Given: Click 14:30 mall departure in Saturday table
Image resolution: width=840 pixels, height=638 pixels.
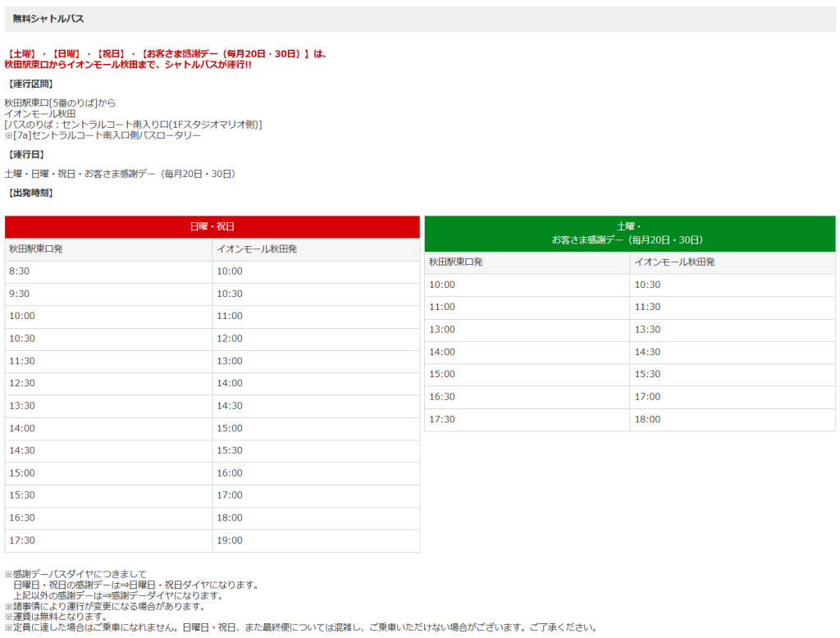Looking at the screenshot, I should (x=648, y=353).
